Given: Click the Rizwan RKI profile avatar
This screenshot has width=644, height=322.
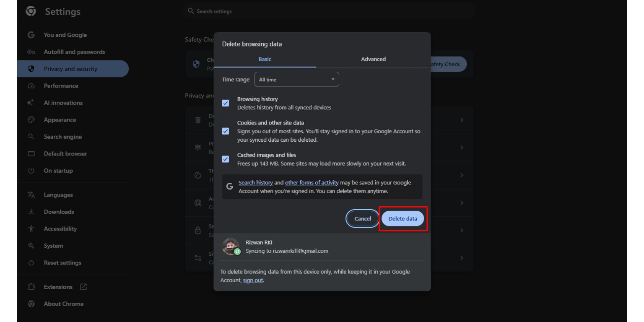Looking at the screenshot, I should [x=231, y=247].
